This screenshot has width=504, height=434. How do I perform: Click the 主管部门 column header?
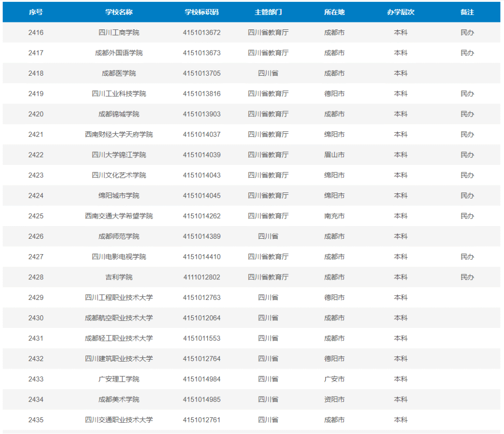click(268, 12)
